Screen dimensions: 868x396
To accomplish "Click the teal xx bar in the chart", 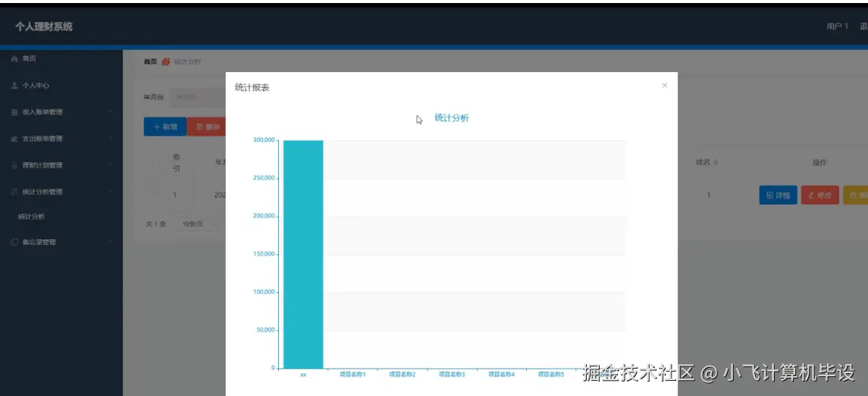I will point(303,254).
